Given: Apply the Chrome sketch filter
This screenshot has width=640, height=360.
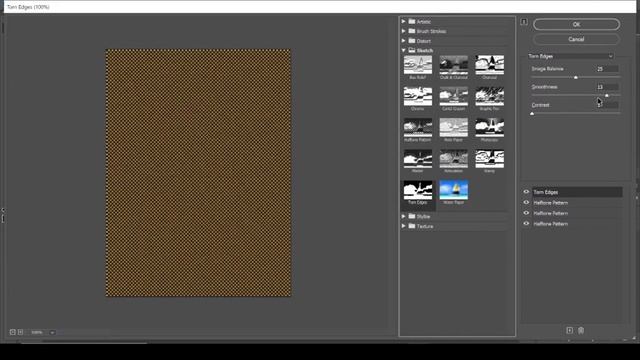Looking at the screenshot, I should tap(418, 96).
